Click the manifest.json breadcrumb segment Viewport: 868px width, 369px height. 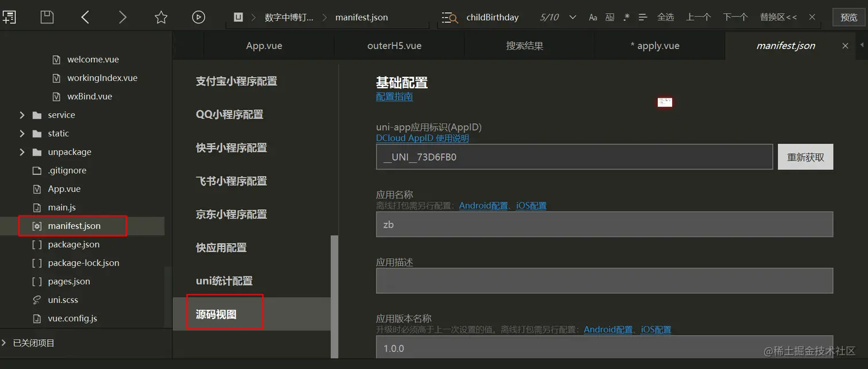tap(362, 17)
